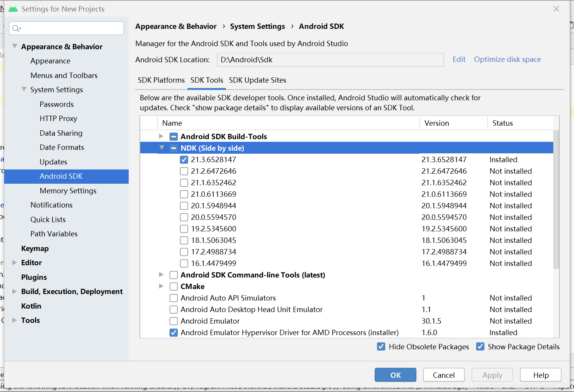Image resolution: width=574 pixels, height=392 pixels.
Task: Toggle NDK (Side by side) group checkbox
Action: [x=174, y=148]
